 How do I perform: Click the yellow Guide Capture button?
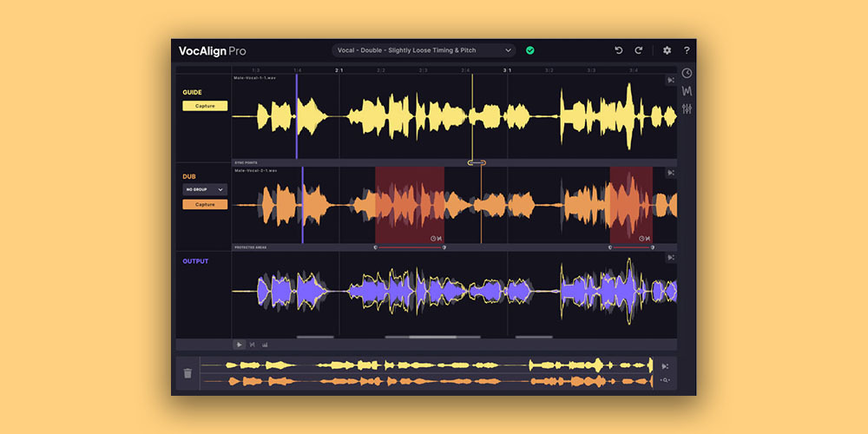tap(205, 106)
